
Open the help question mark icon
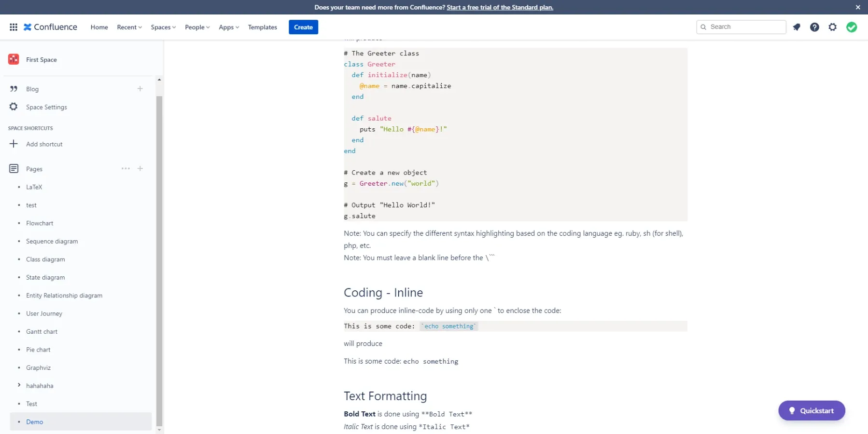click(814, 27)
